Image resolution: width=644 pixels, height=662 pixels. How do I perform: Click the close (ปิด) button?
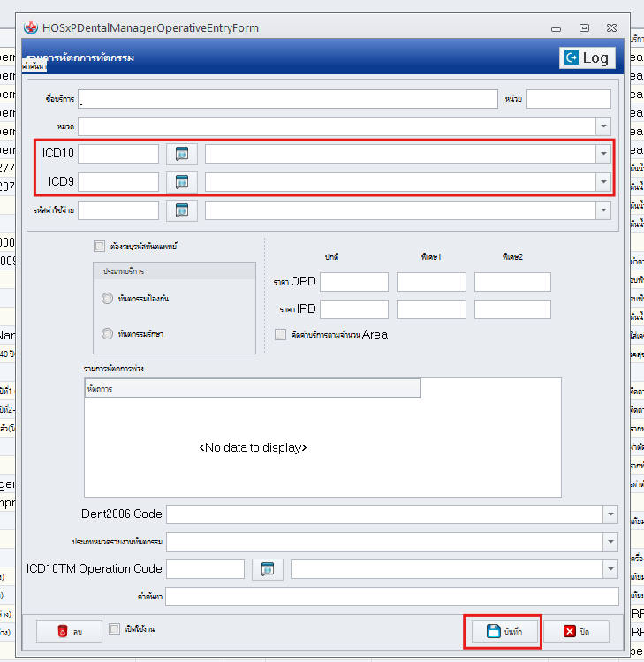577,631
